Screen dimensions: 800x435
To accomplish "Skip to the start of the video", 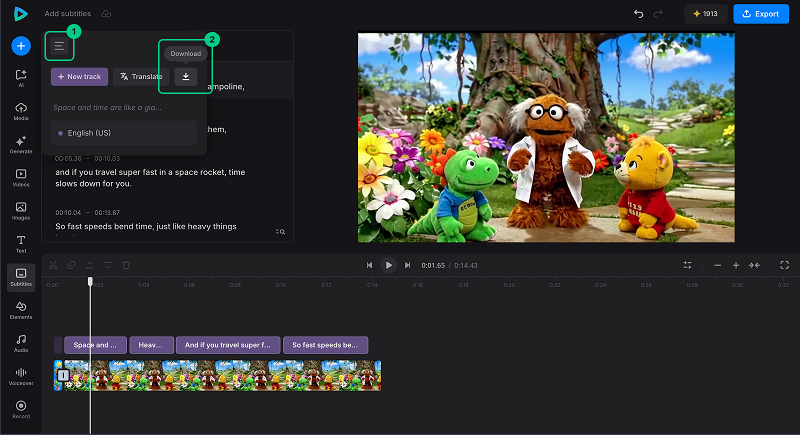I will coord(369,265).
